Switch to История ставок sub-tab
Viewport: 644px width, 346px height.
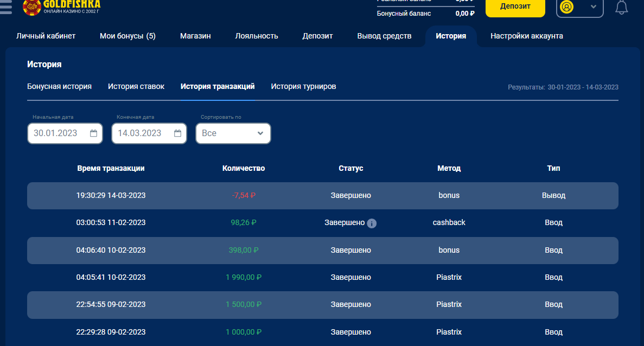click(x=136, y=87)
